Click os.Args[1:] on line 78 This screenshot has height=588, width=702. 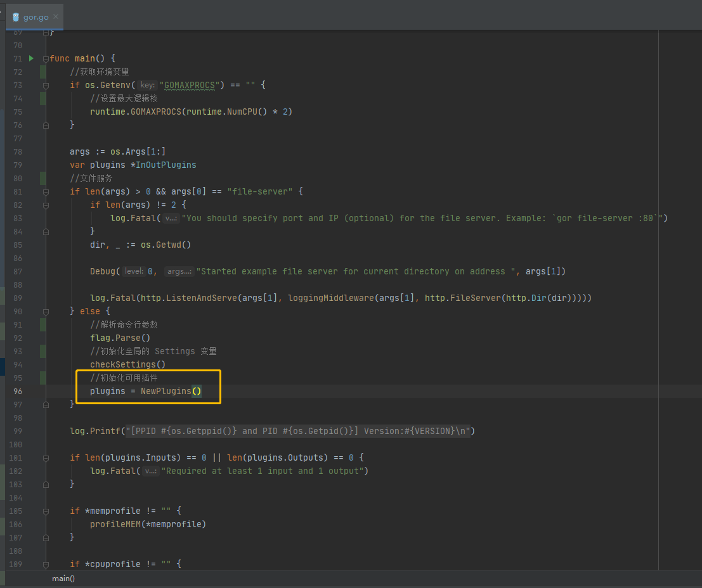tap(138, 151)
